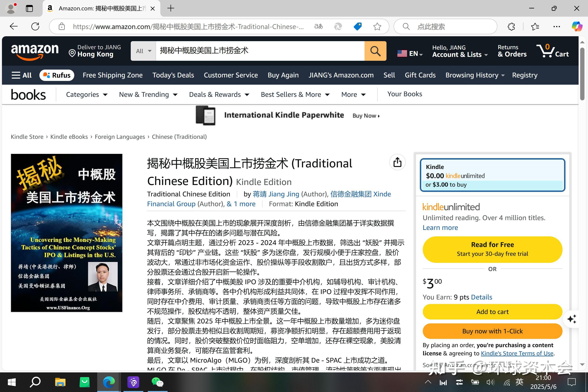This screenshot has width=588, height=392.
Task: Open Free Shipping Zone
Action: click(113, 75)
